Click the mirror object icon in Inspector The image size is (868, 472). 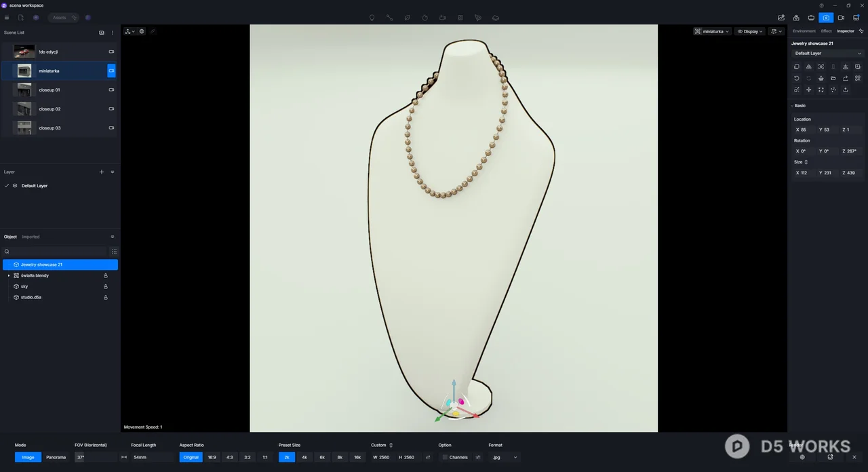pos(809,66)
